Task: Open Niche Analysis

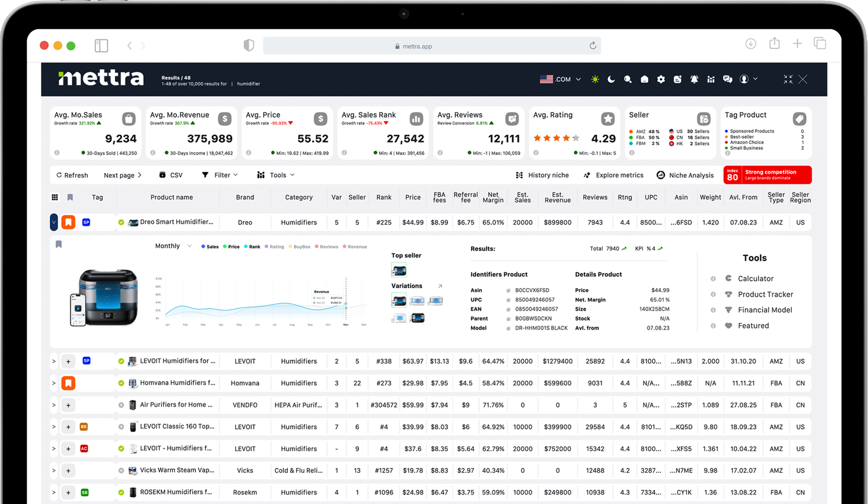Action: (x=685, y=175)
